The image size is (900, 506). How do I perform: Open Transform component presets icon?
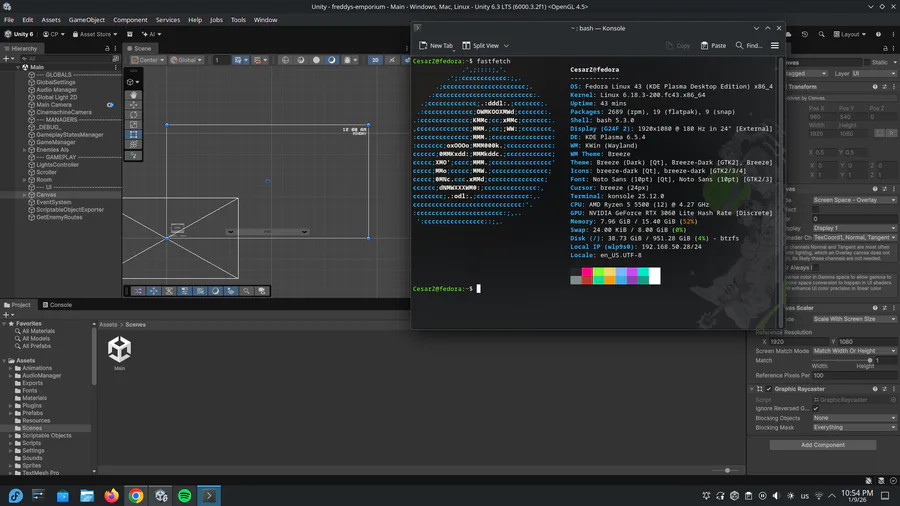pos(885,87)
